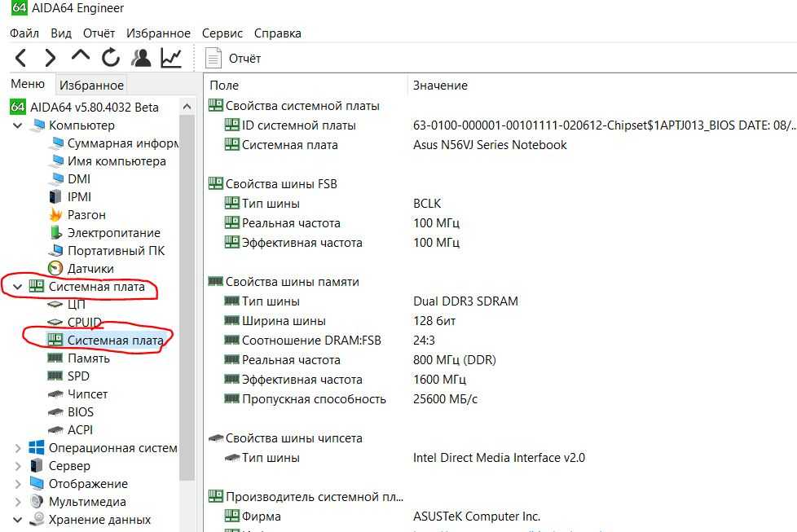Click the server tower icon for Сервер
797x532 pixels.
coord(37,465)
